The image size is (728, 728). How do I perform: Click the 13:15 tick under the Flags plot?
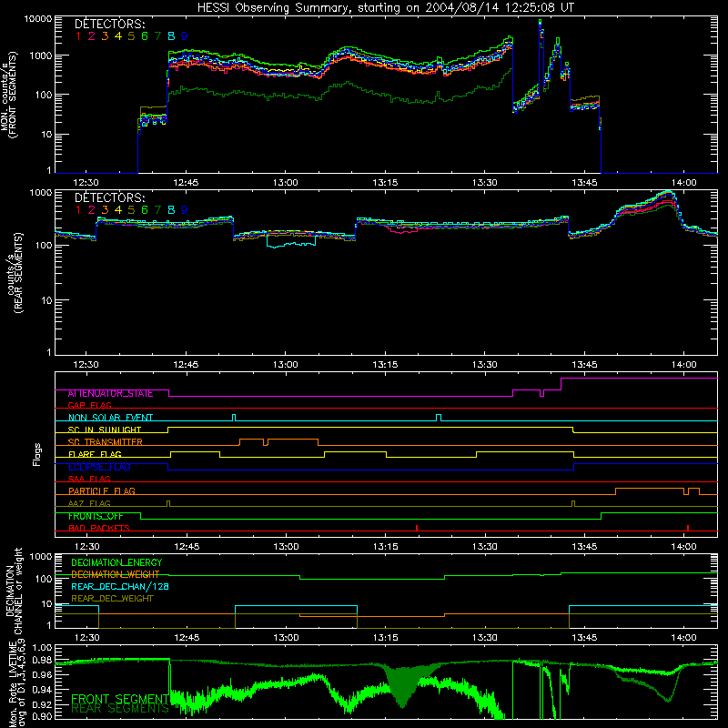385,547
